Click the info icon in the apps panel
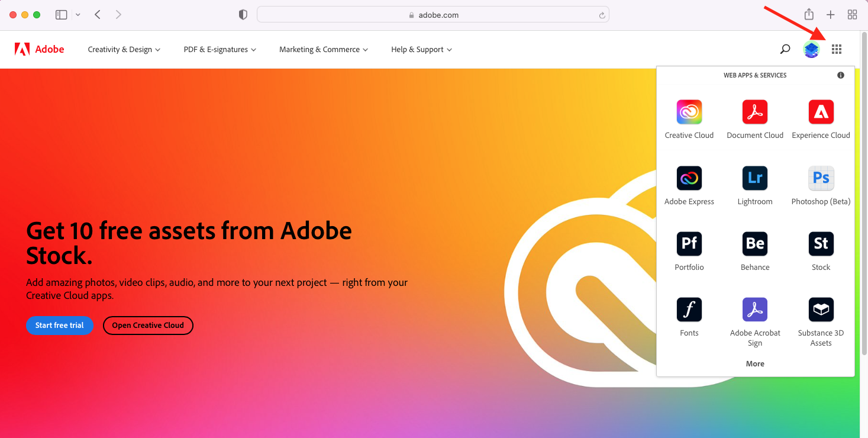Image resolution: width=868 pixels, height=438 pixels. pyautogui.click(x=841, y=75)
